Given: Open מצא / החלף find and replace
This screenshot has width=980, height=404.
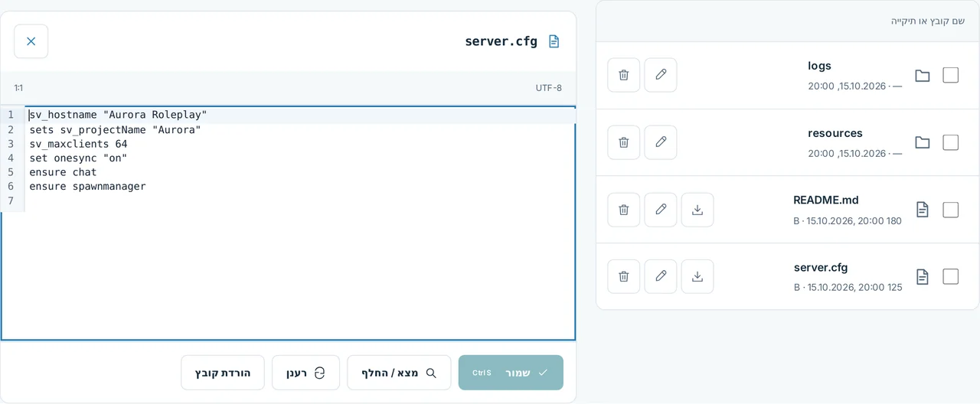Looking at the screenshot, I should [399, 373].
